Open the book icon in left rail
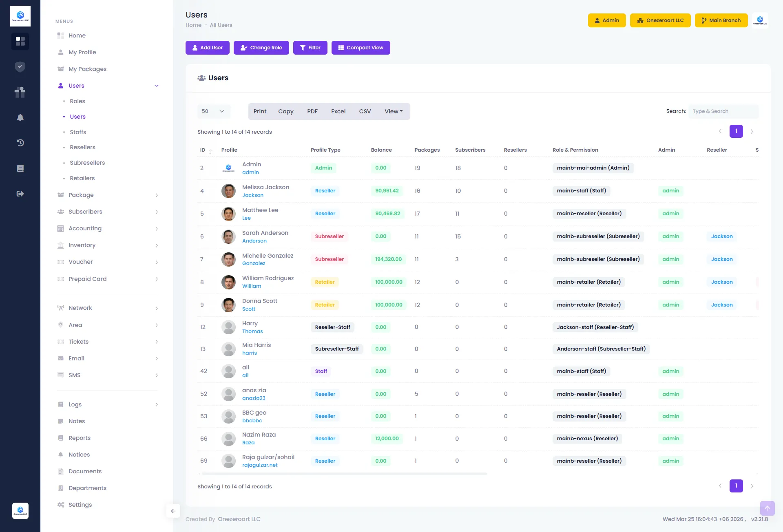The width and height of the screenshot is (783, 532). click(x=20, y=168)
